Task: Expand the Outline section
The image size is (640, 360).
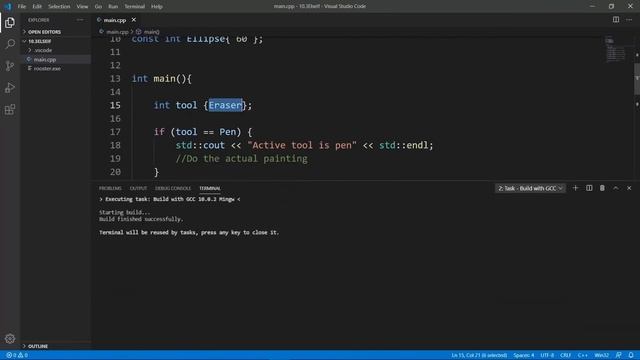Action: click(x=38, y=346)
